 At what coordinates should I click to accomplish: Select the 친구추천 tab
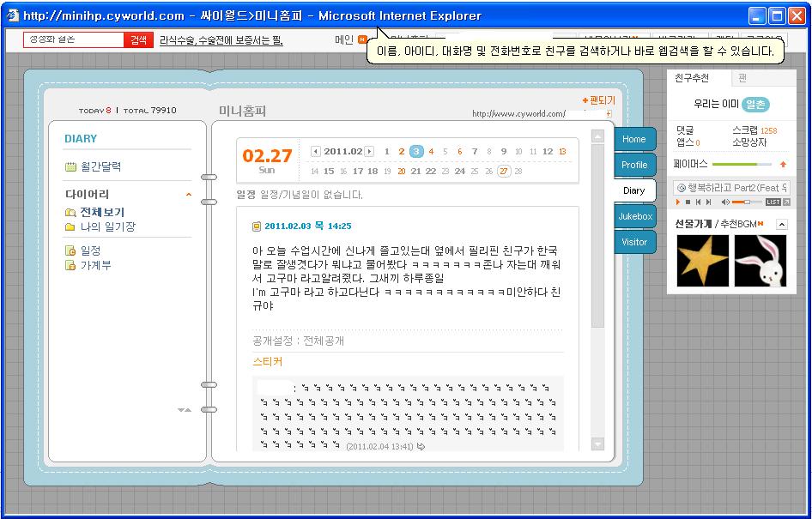692,78
